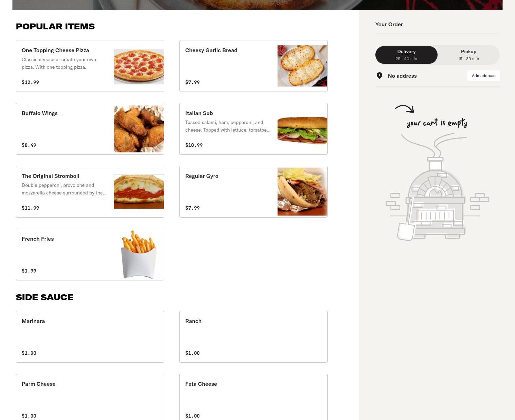Add Marinara side sauce

click(90, 337)
